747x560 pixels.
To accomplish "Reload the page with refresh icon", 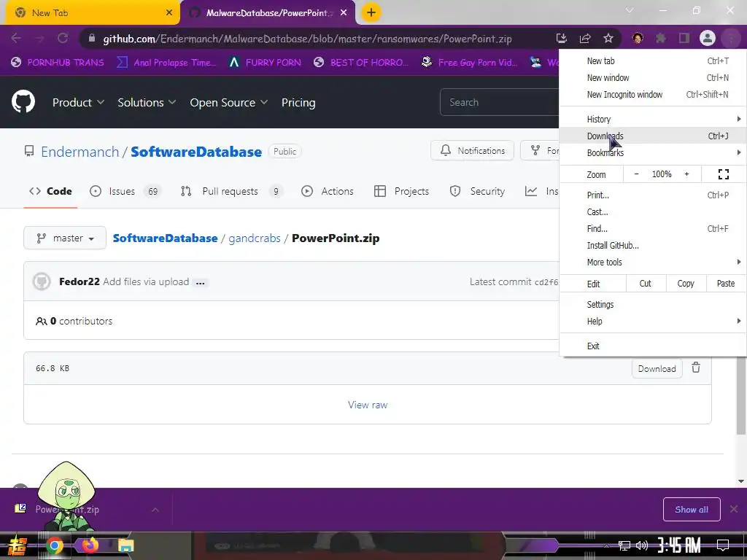I will [63, 38].
